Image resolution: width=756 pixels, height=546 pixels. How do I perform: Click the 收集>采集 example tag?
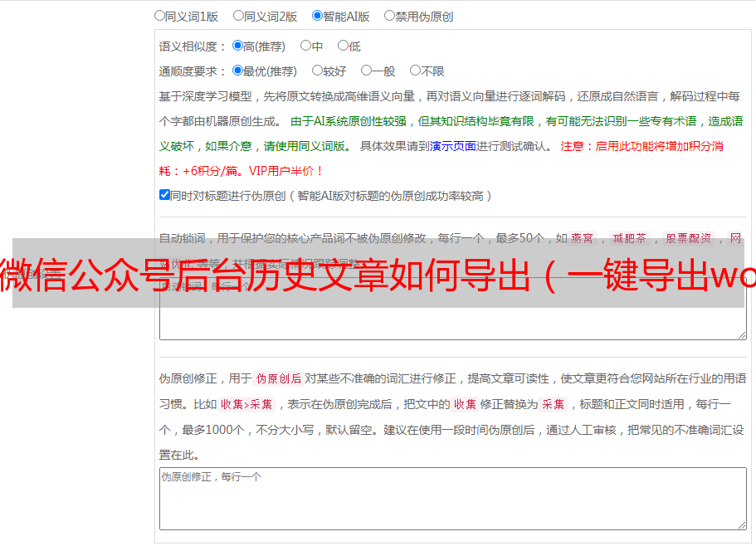coord(246,404)
